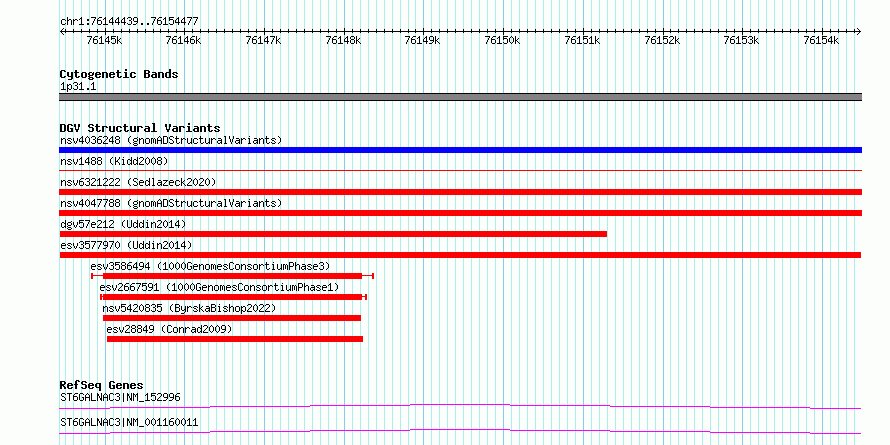
Task: Click the nsv4036248 (gnomADStructuralVariants) label
Action: 171,140
